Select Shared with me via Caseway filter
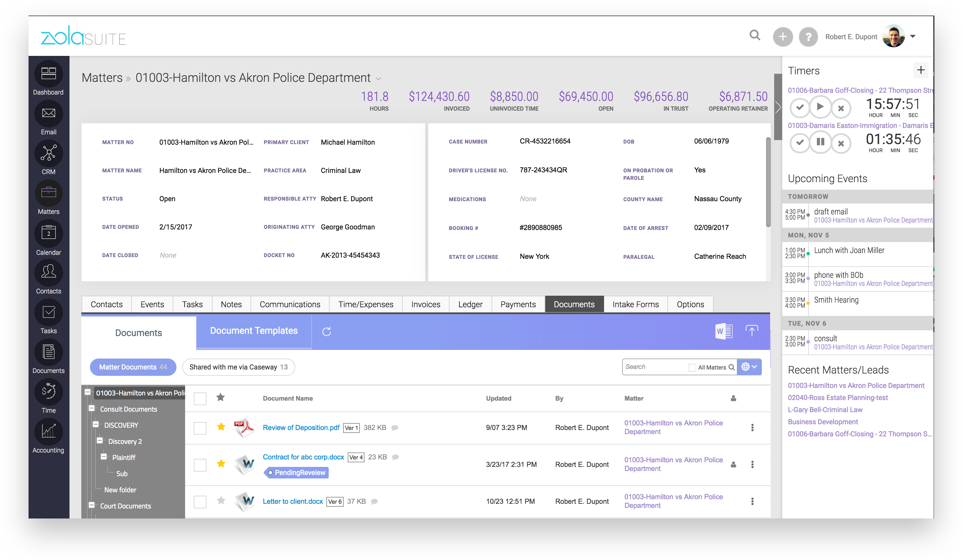Image resolution: width=963 pixels, height=560 pixels. pyautogui.click(x=238, y=367)
